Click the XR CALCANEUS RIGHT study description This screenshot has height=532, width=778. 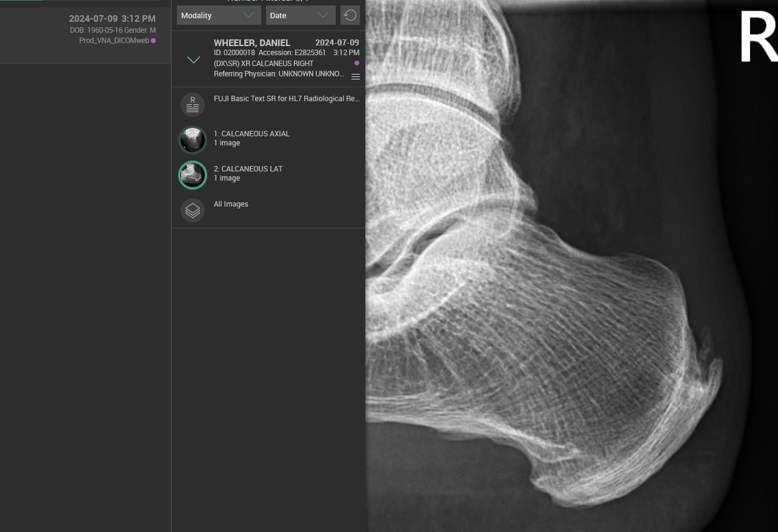[264, 64]
